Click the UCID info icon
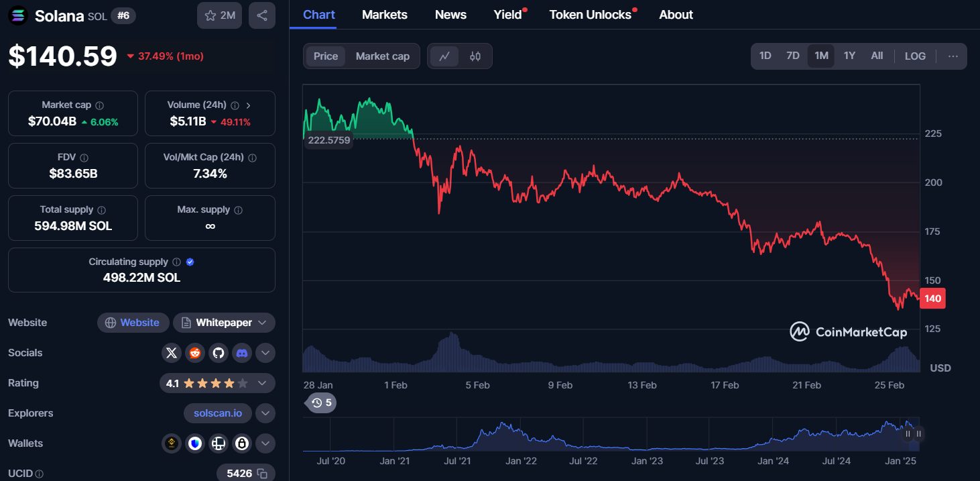This screenshot has width=980, height=481. click(x=39, y=474)
